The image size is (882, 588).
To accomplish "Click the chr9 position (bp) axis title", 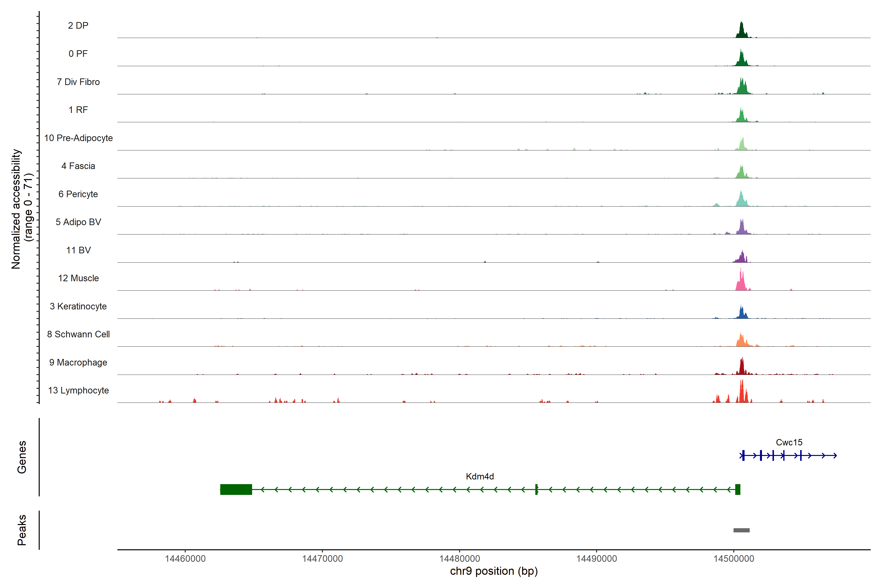I will [x=493, y=571].
